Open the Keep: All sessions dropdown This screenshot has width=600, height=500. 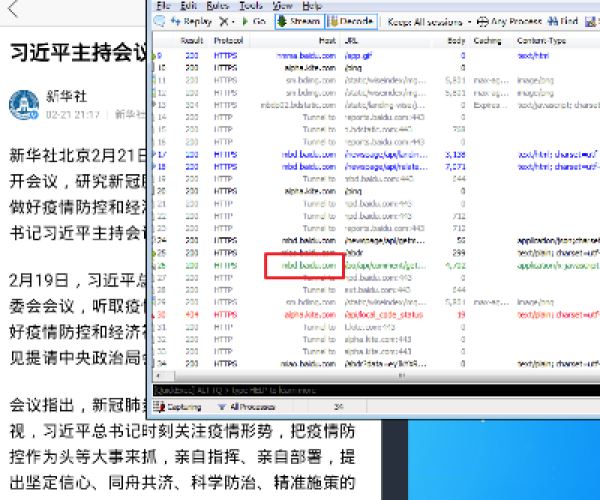pyautogui.click(x=429, y=22)
